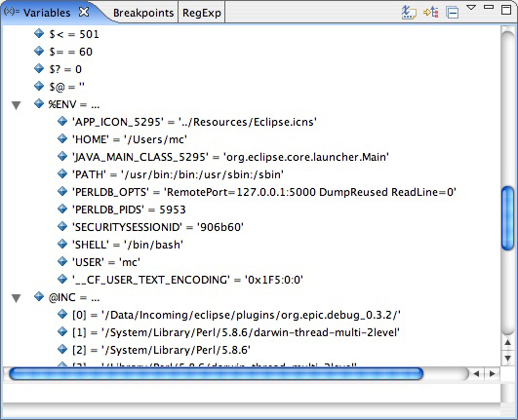Viewport: 518px width, 420px height.
Task: Click the Show Type Names toolbar icon
Action: 409,13
